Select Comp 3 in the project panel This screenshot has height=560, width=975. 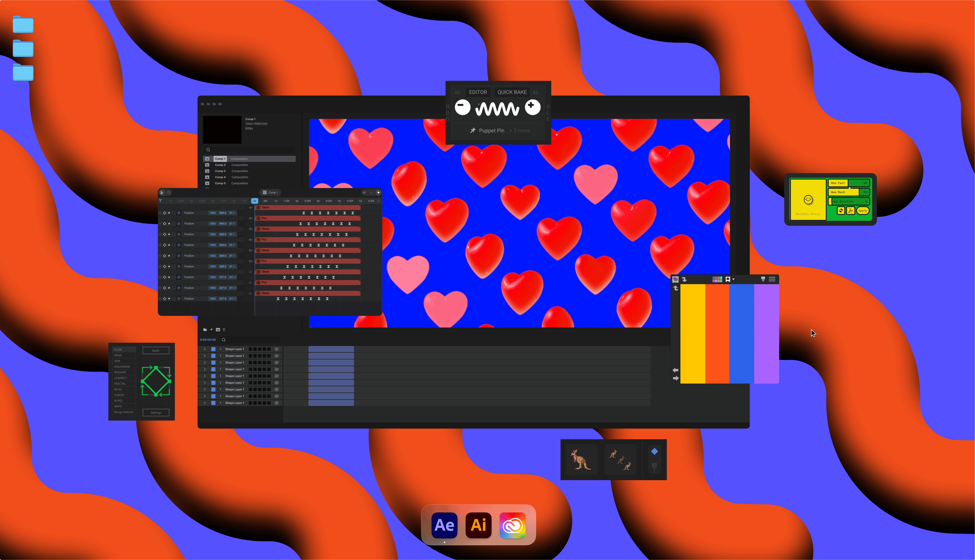(x=220, y=171)
